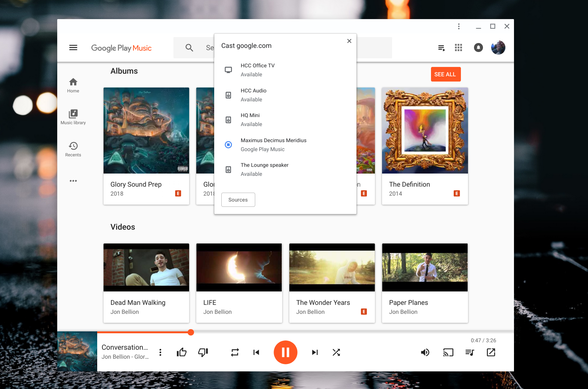Click Jon Bellion under Paper Planes
Image resolution: width=588 pixels, height=389 pixels.
tap(403, 312)
